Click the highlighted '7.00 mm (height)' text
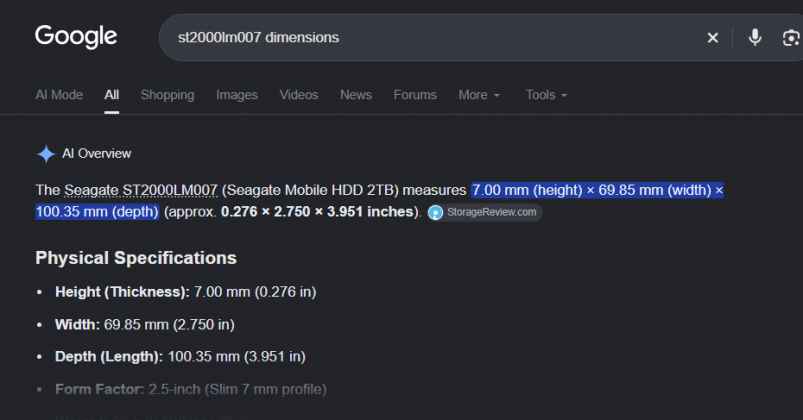Screen dimensions: 803x420 pyautogui.click(x=527, y=191)
